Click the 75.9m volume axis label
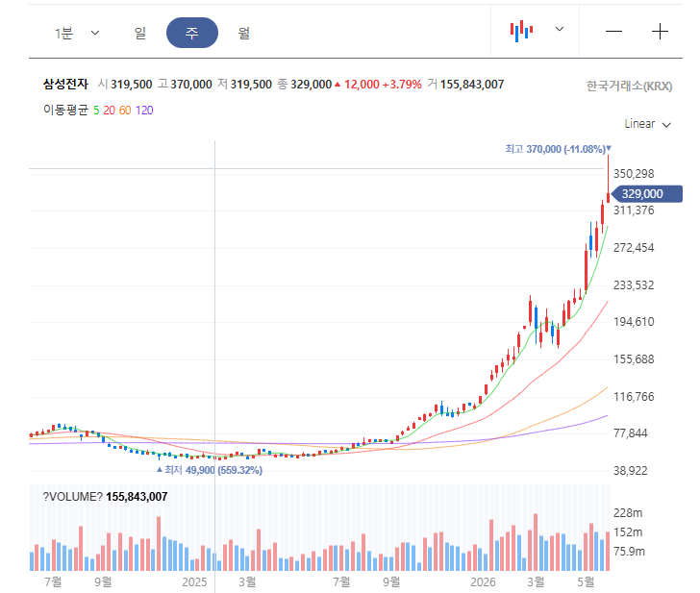The width and height of the screenshot is (700, 593). tap(629, 552)
